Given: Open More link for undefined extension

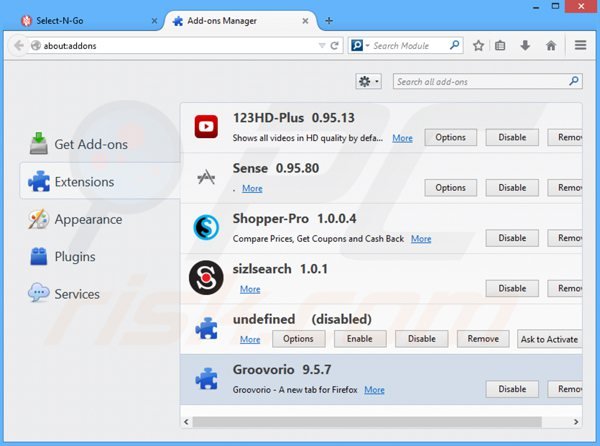Looking at the screenshot, I should [250, 339].
